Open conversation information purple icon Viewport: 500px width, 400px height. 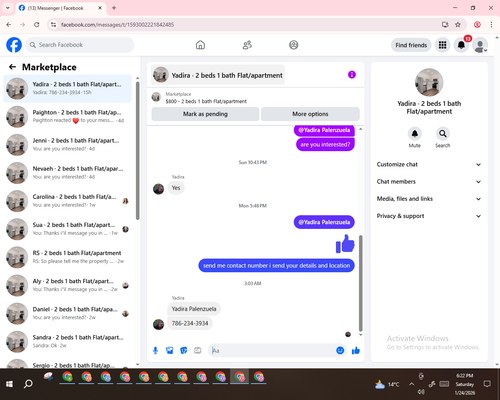point(352,75)
